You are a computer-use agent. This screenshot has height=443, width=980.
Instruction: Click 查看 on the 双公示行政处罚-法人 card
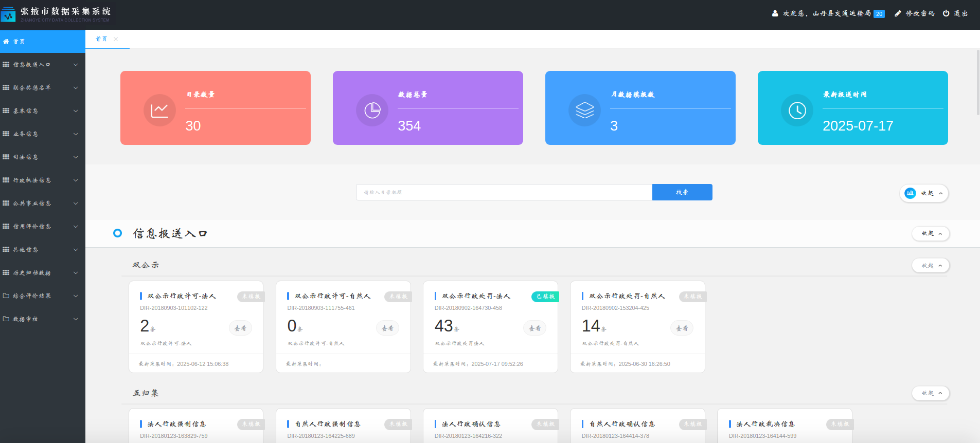click(x=534, y=328)
